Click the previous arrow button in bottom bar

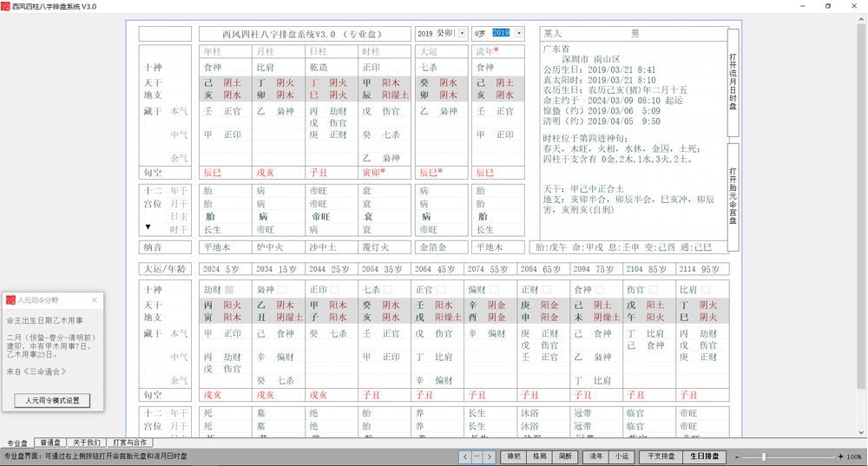(x=464, y=456)
